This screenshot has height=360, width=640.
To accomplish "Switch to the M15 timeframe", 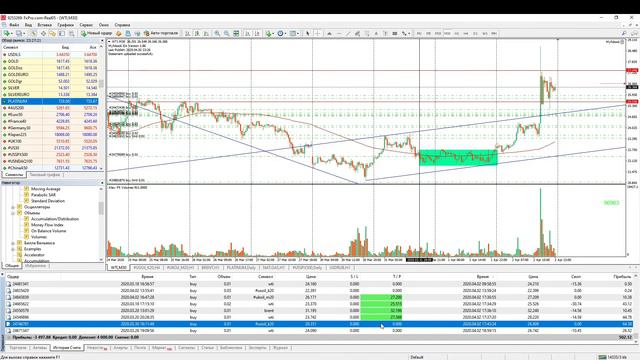I will click(438, 33).
